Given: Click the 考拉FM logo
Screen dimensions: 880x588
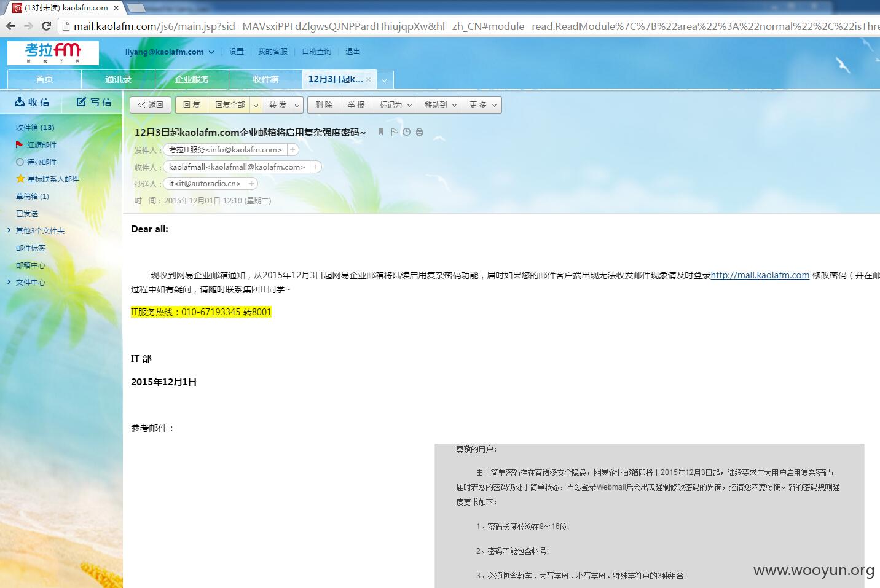Looking at the screenshot, I should [53, 53].
